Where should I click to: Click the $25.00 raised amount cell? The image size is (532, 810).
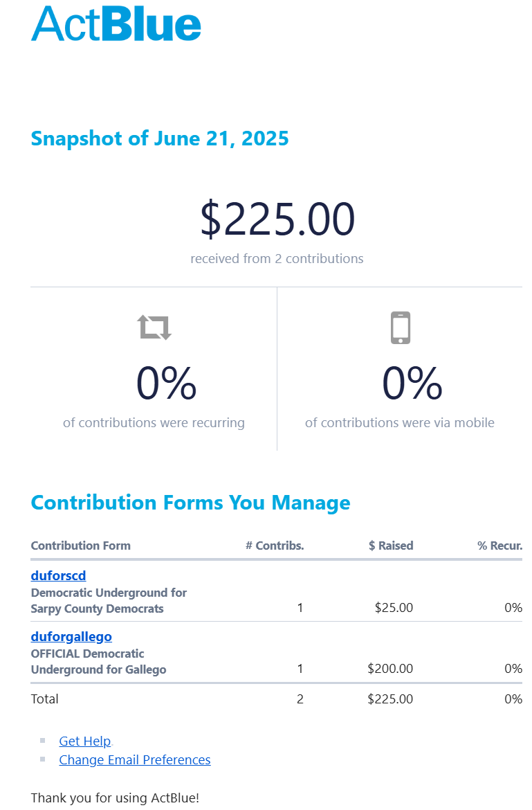tap(394, 608)
